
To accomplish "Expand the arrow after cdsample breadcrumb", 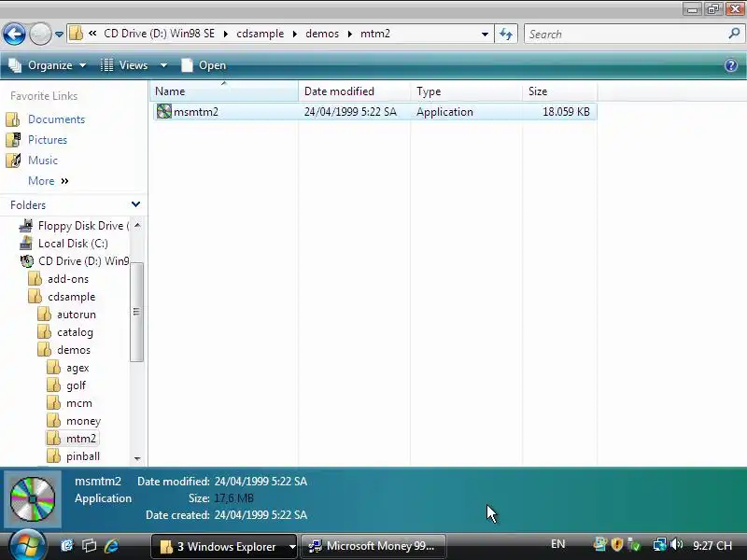I will point(295,34).
